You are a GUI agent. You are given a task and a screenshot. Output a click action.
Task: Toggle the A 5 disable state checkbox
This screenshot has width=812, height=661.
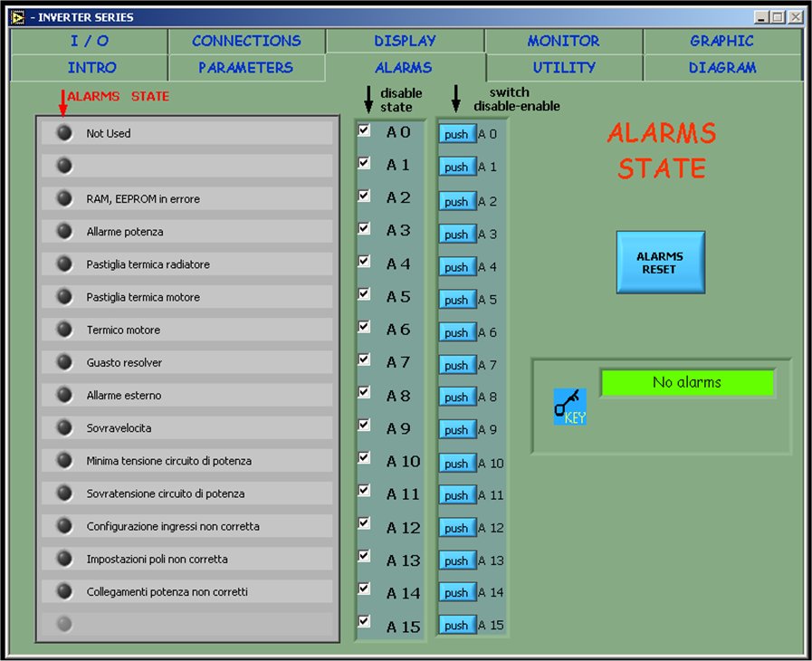[364, 294]
